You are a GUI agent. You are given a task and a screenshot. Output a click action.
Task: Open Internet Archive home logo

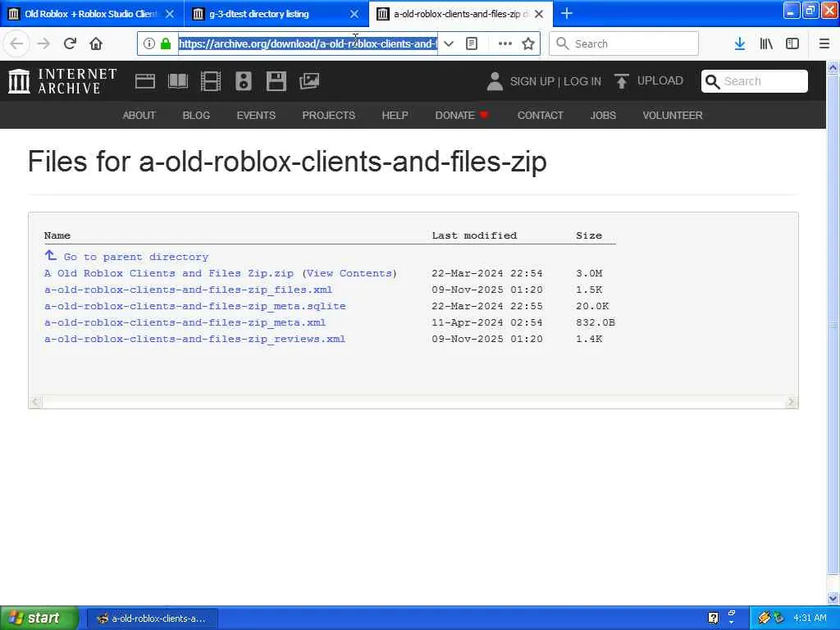(x=62, y=81)
